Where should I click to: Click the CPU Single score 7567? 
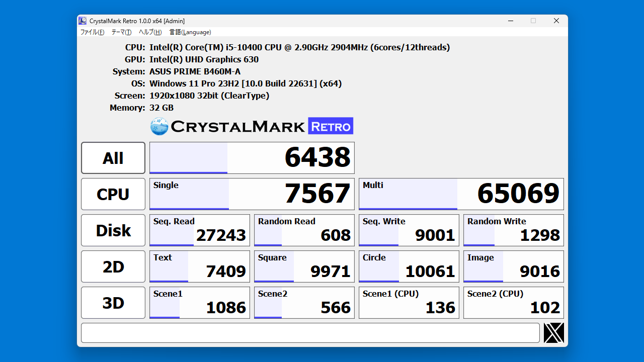252,194
